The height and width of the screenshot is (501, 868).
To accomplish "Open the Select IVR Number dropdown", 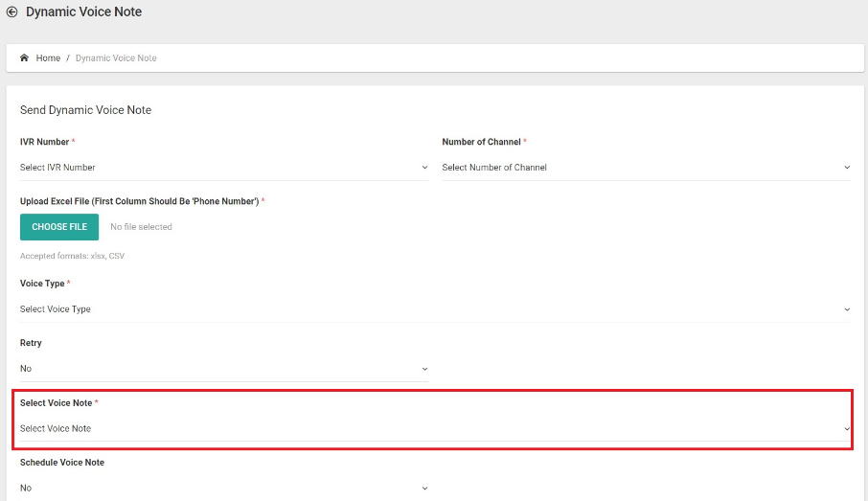I will [x=223, y=168].
